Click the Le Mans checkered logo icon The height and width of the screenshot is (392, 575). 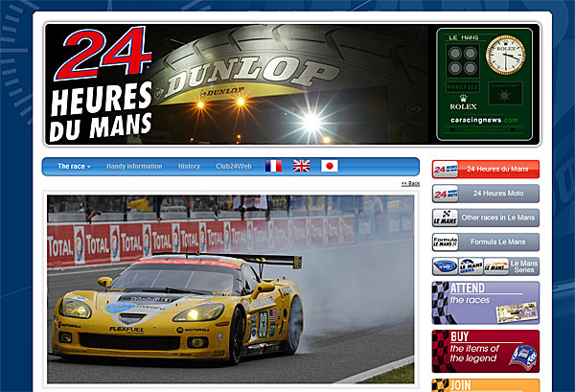[446, 218]
